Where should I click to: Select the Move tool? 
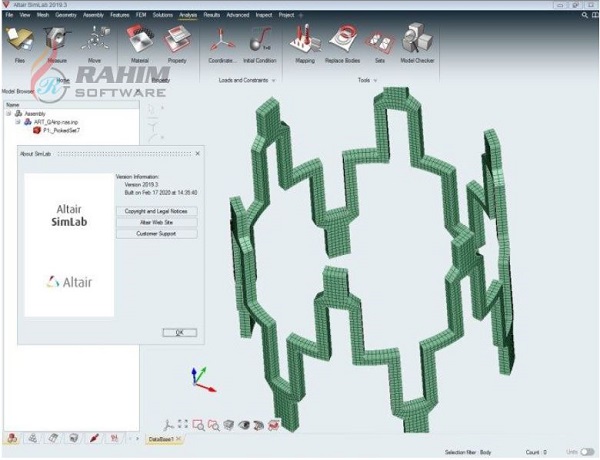(x=94, y=44)
